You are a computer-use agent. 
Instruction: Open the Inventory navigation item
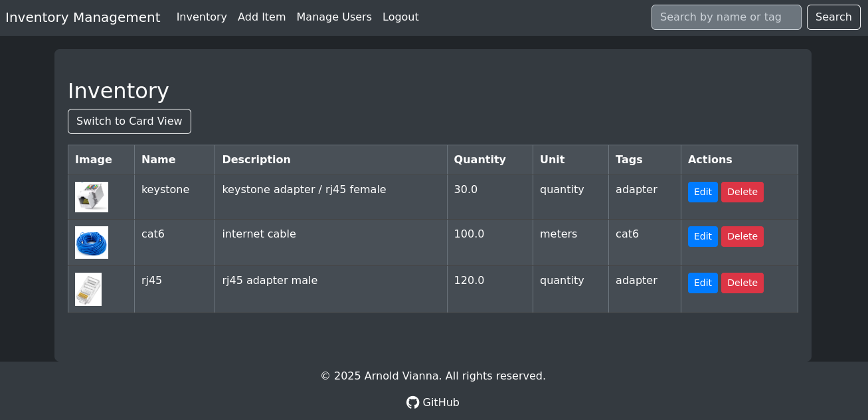pos(202,17)
